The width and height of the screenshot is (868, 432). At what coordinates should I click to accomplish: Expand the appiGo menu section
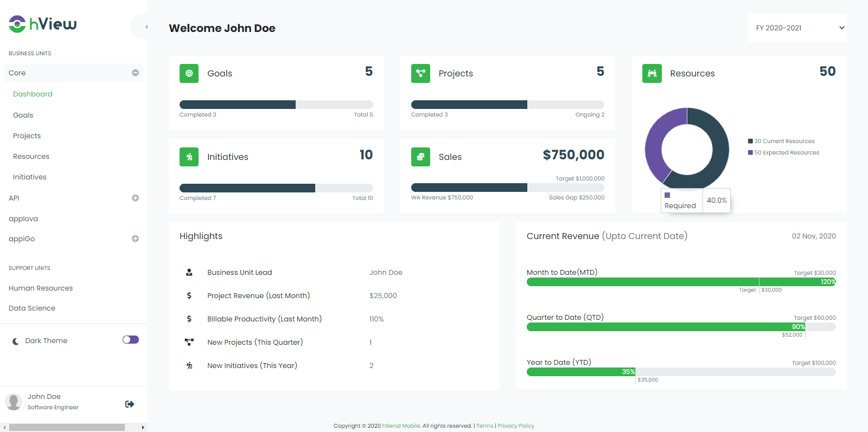coord(135,238)
